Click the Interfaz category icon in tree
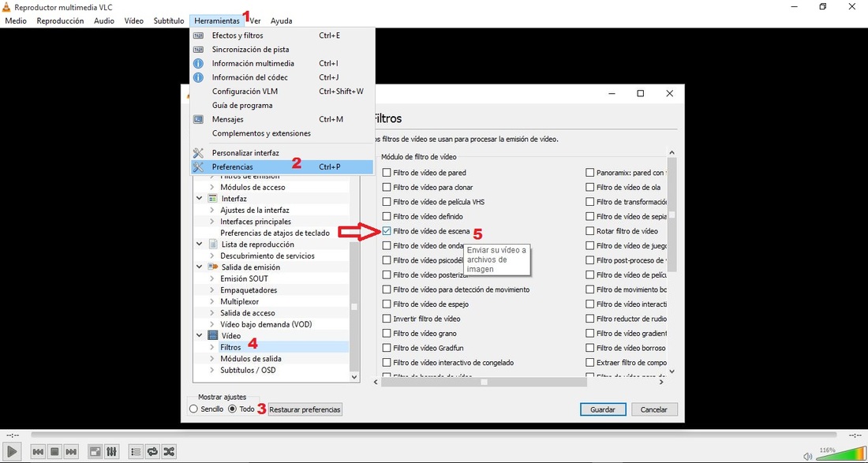Screen dimensions: 868x463 pos(212,199)
